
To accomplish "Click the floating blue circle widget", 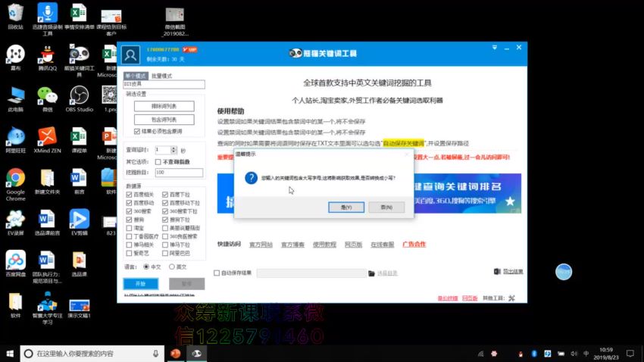I will (x=564, y=272).
